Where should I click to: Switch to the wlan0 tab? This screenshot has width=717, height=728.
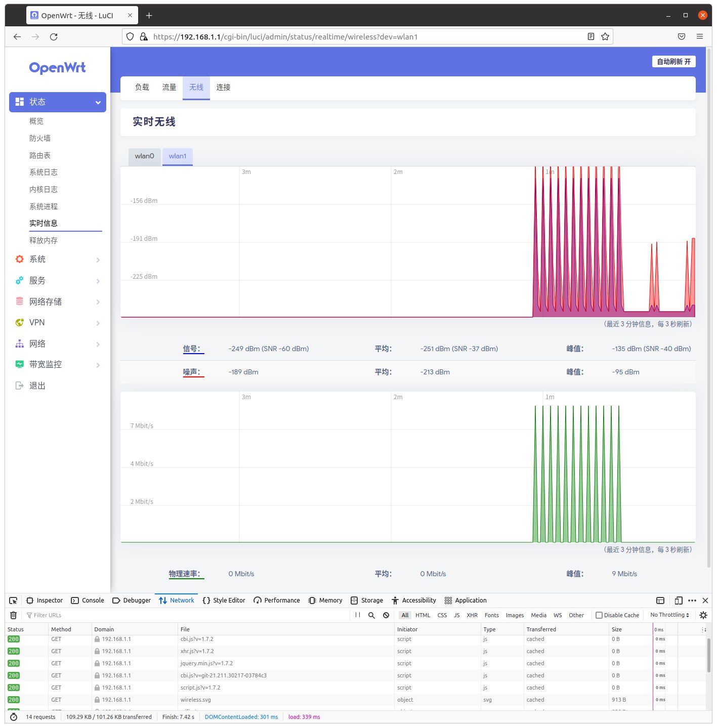click(x=144, y=156)
